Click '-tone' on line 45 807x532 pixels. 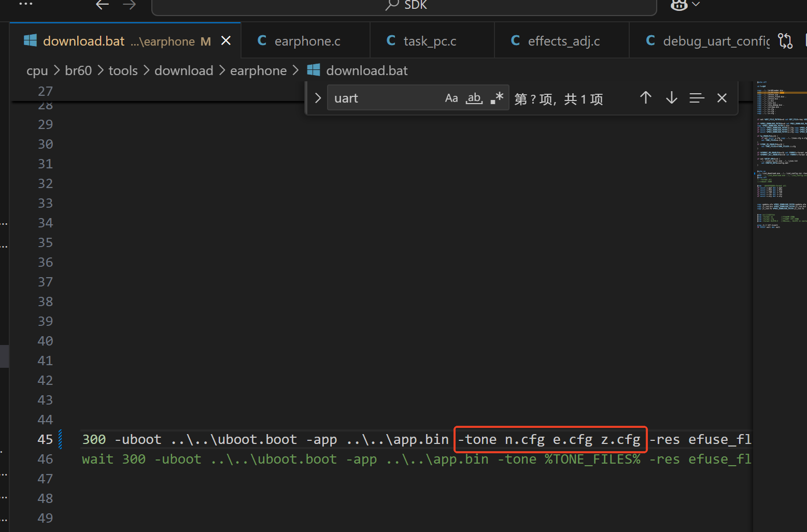coord(477,439)
